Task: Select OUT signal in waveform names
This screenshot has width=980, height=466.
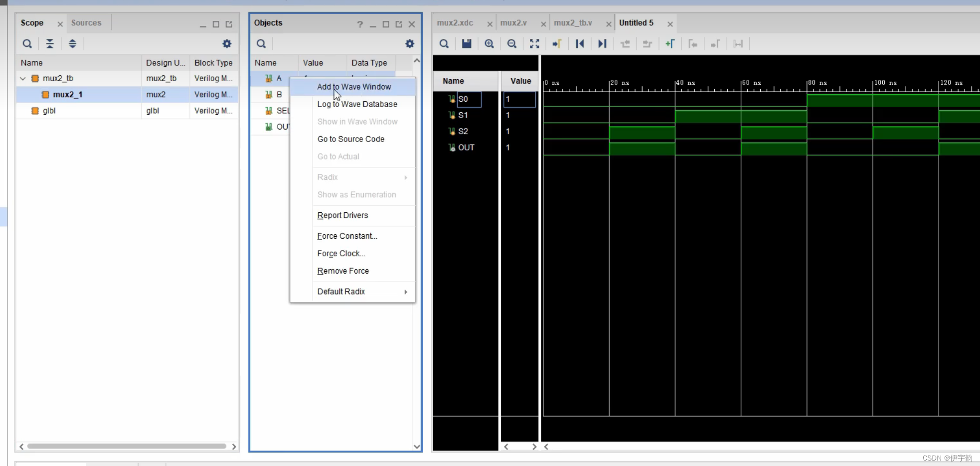Action: coord(466,148)
